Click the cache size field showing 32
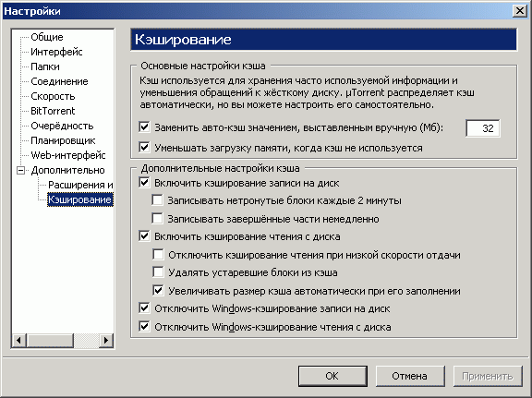 coord(482,128)
